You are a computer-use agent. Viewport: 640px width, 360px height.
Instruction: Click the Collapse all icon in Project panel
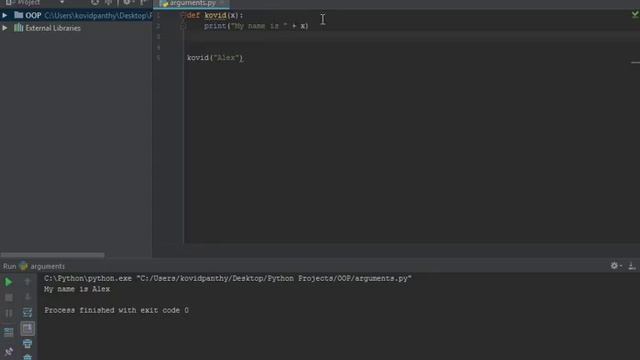[109, 2]
